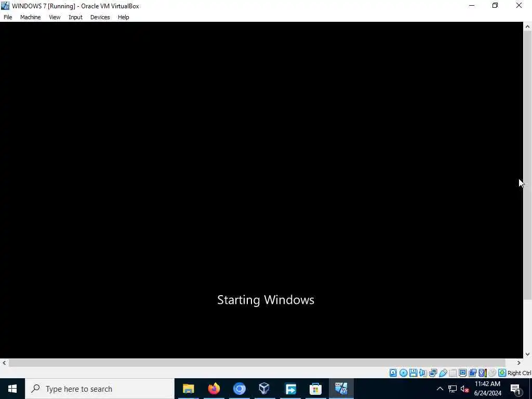
Task: Click the horizontal scrollbar left arrow
Action: click(4, 363)
